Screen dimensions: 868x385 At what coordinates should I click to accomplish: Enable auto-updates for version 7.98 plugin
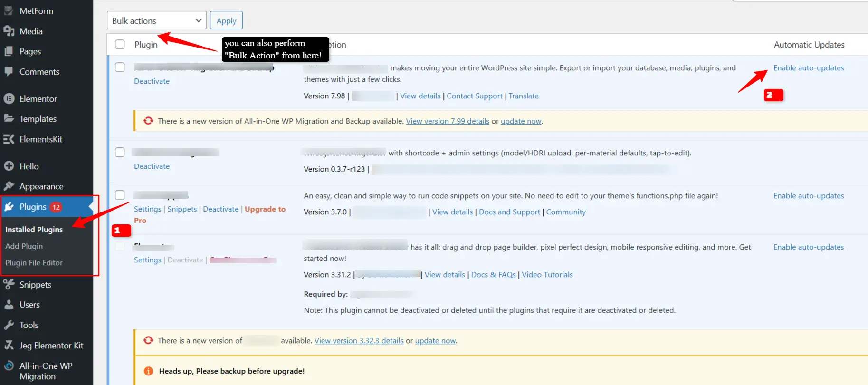pos(809,68)
